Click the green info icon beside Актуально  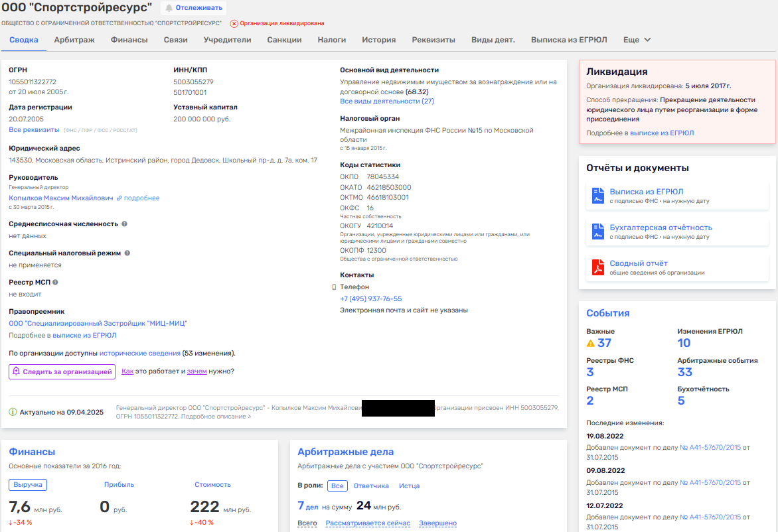[13, 412]
